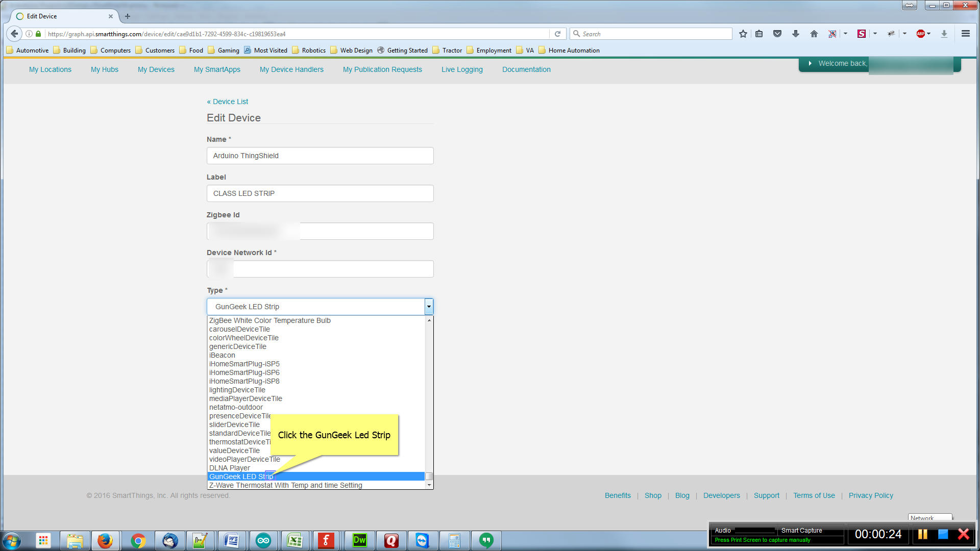Reload the page with refresh icon

pyautogui.click(x=557, y=34)
